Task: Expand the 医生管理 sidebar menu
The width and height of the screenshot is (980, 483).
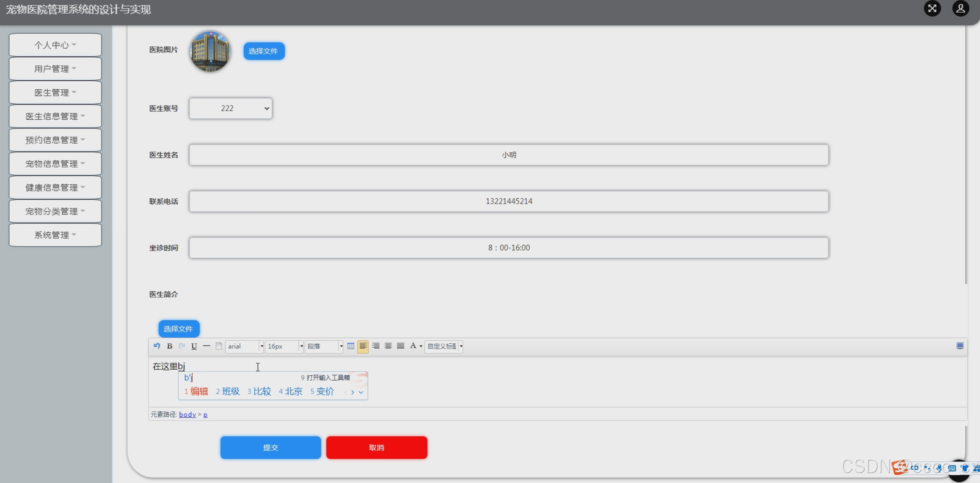Action: tap(55, 92)
